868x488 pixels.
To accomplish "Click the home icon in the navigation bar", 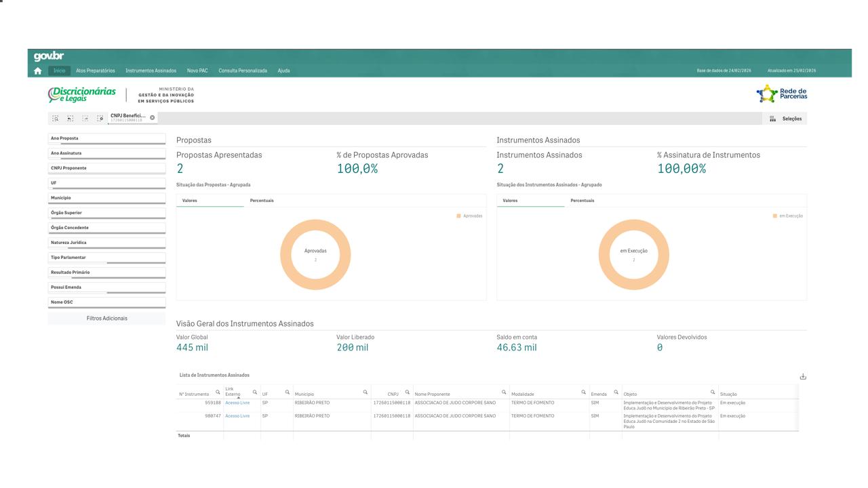I will coord(37,70).
